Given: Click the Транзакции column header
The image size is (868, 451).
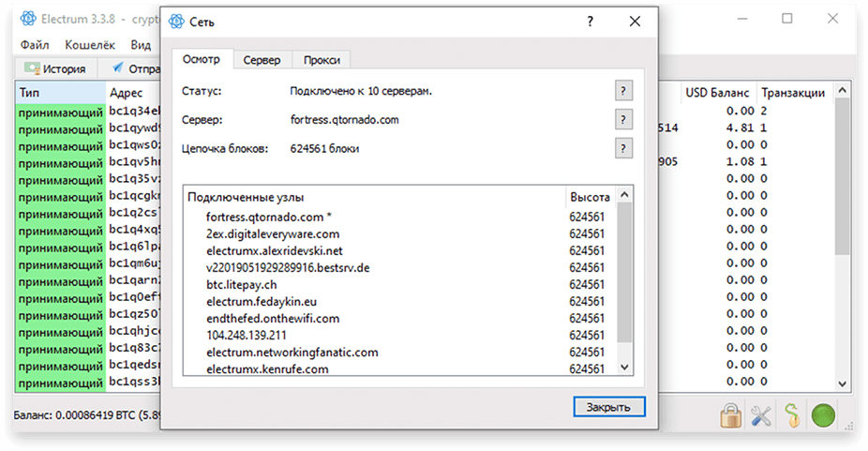Looking at the screenshot, I should (x=793, y=93).
